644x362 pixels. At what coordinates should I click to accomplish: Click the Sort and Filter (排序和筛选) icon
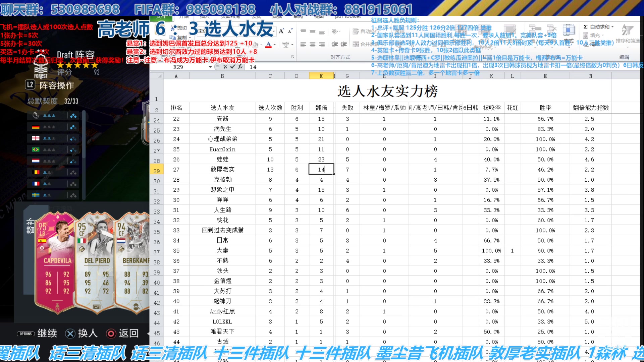click(627, 30)
